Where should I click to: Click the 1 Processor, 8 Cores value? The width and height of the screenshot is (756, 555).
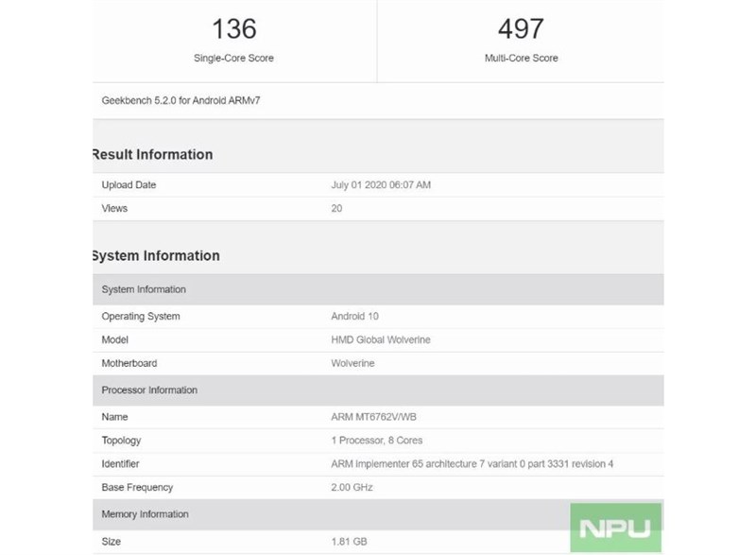tap(376, 441)
